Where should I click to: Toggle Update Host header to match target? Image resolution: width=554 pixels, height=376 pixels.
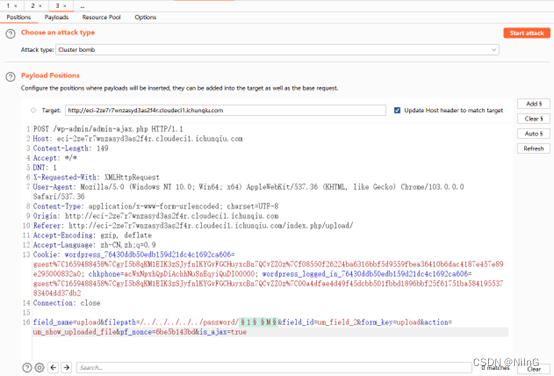pyautogui.click(x=397, y=110)
